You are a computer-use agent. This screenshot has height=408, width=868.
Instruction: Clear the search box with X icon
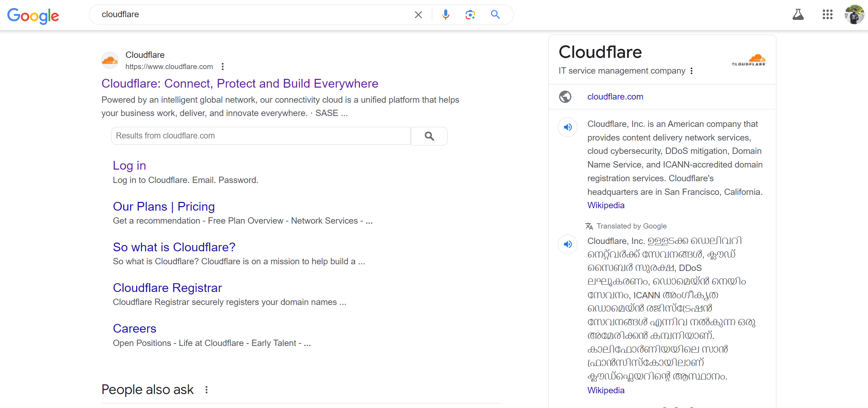(418, 15)
